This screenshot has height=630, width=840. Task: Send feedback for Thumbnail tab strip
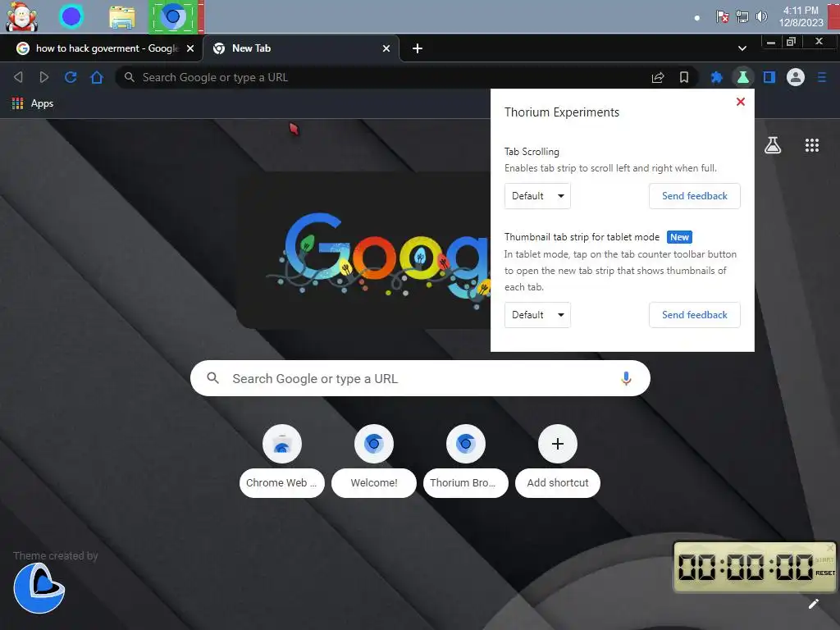pos(694,315)
